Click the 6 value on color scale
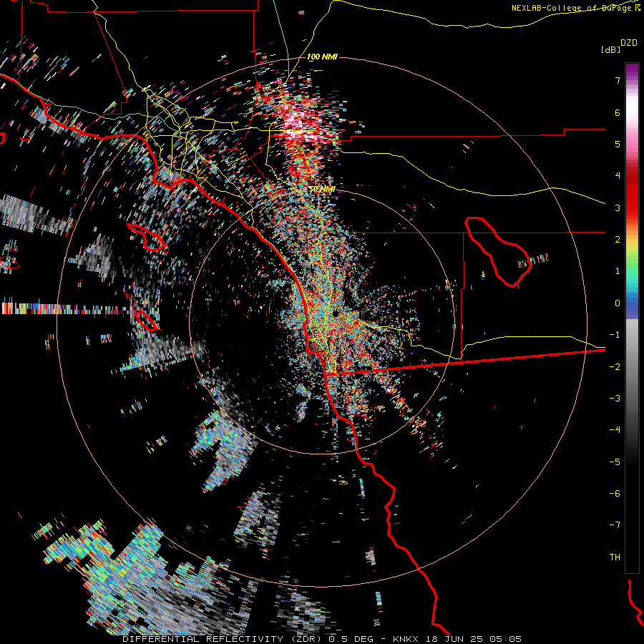Image resolution: width=644 pixels, height=644 pixels. click(x=618, y=112)
